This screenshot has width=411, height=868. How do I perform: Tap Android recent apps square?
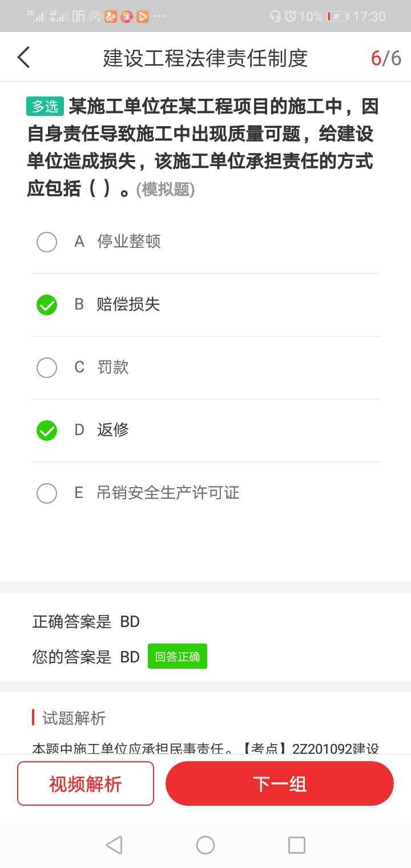pos(296,845)
